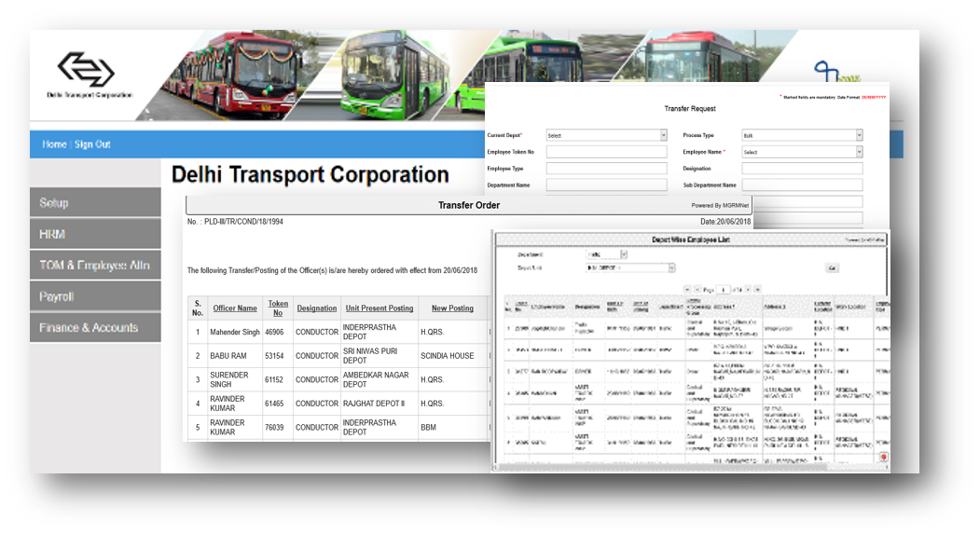Click the Sign Out link
The image size is (980, 534).
[92, 144]
